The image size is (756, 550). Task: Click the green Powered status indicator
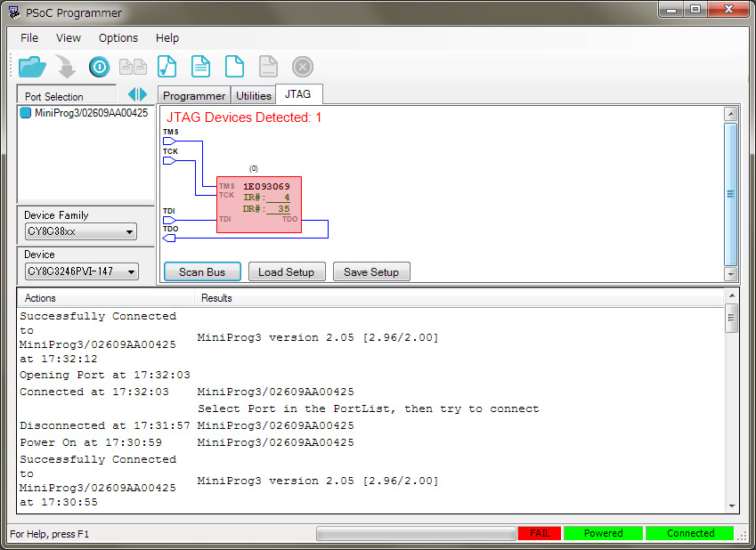pos(603,533)
